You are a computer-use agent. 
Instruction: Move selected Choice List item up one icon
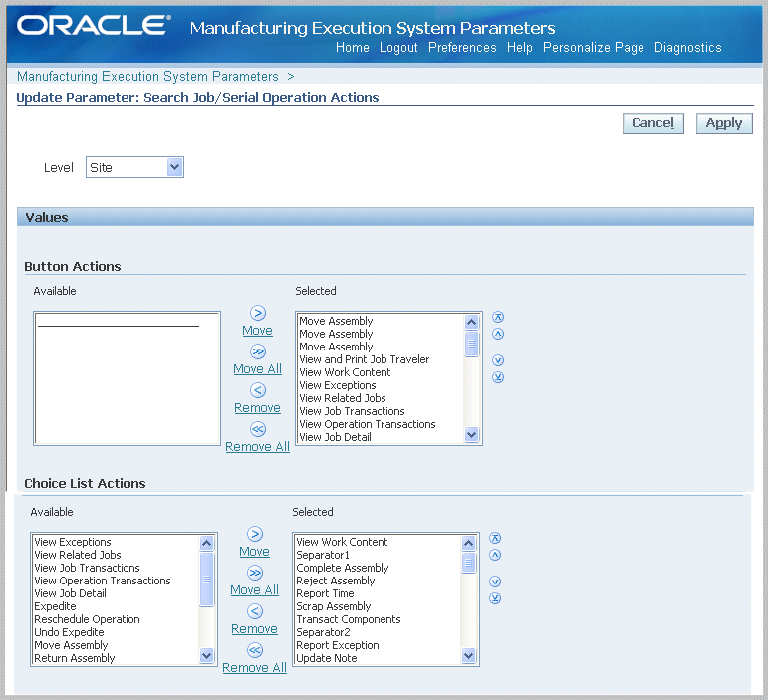point(495,555)
